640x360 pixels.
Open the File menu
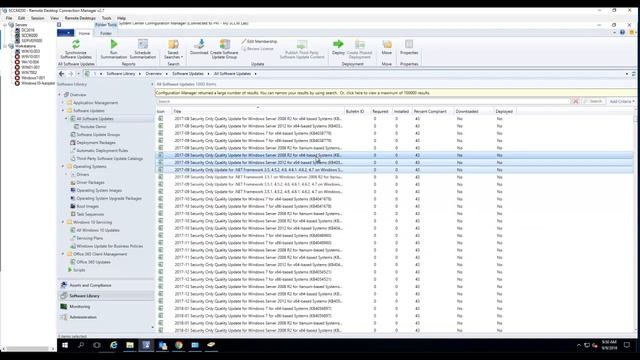9,18
